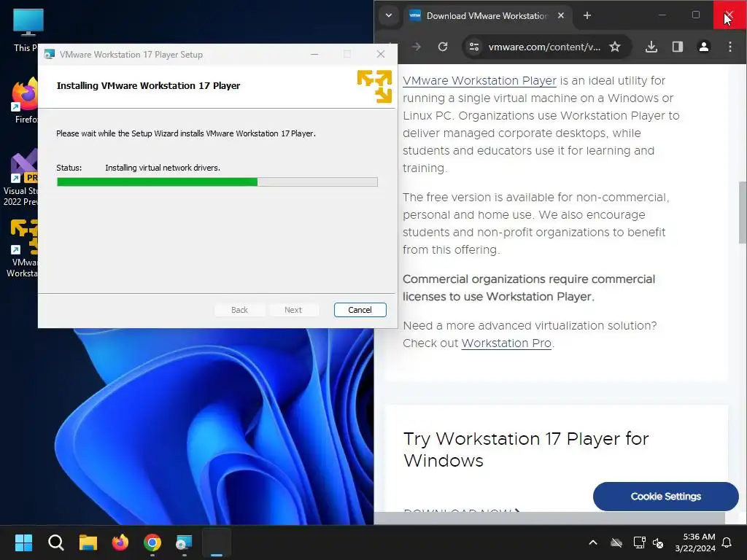View site information icon in address bar

tap(474, 47)
